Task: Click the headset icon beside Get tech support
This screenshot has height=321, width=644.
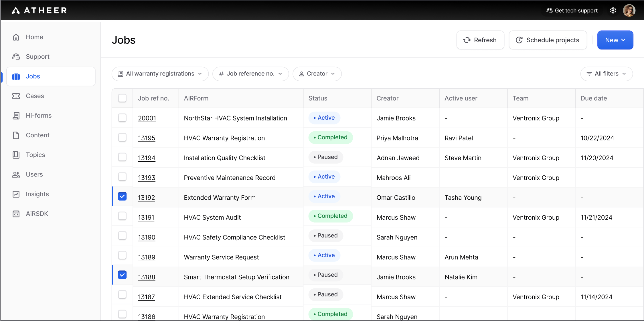Action: [x=549, y=11]
